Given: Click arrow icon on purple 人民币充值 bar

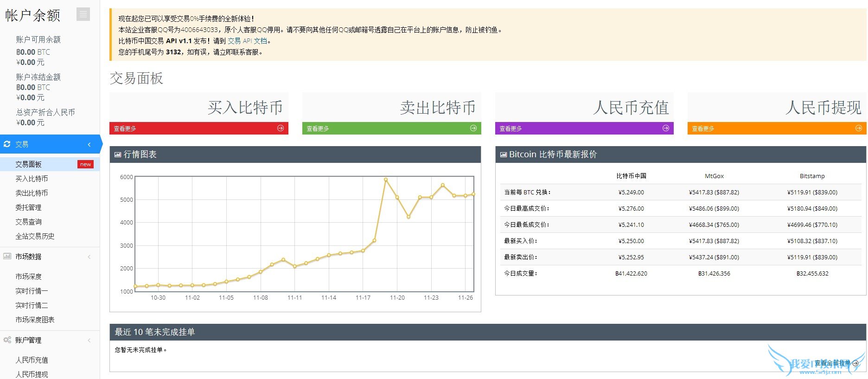Looking at the screenshot, I should tap(666, 128).
